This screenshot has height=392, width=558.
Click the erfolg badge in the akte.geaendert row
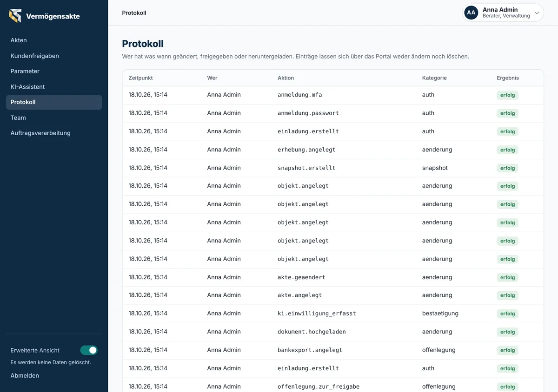507,278
